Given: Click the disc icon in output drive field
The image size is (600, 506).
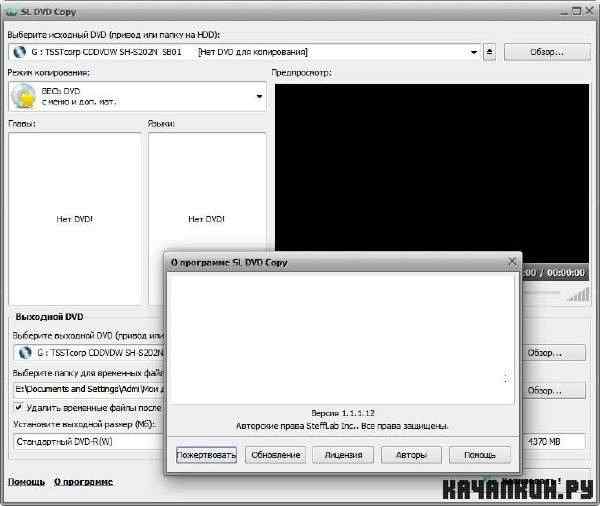Looking at the screenshot, I should (25, 352).
